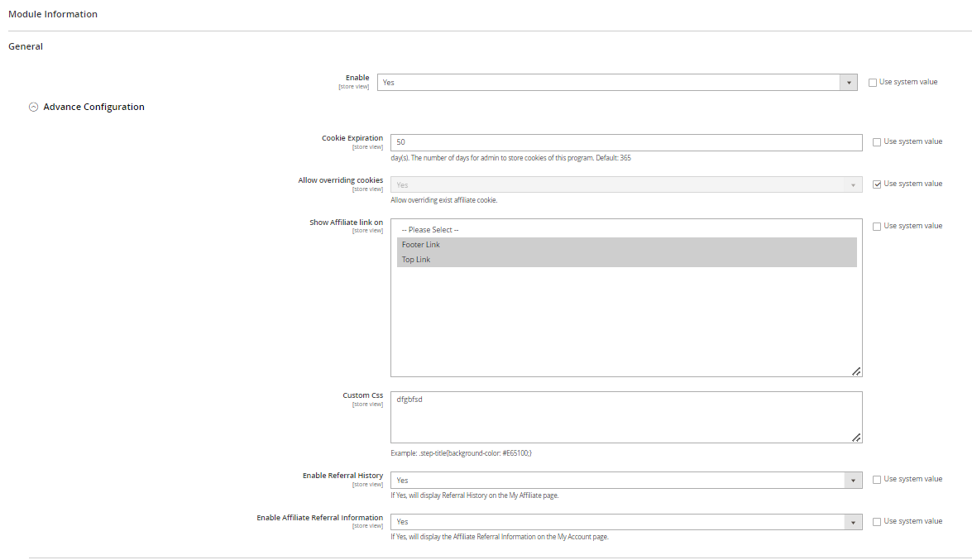Collapse the Advance Configuration section icon

pos(34,107)
